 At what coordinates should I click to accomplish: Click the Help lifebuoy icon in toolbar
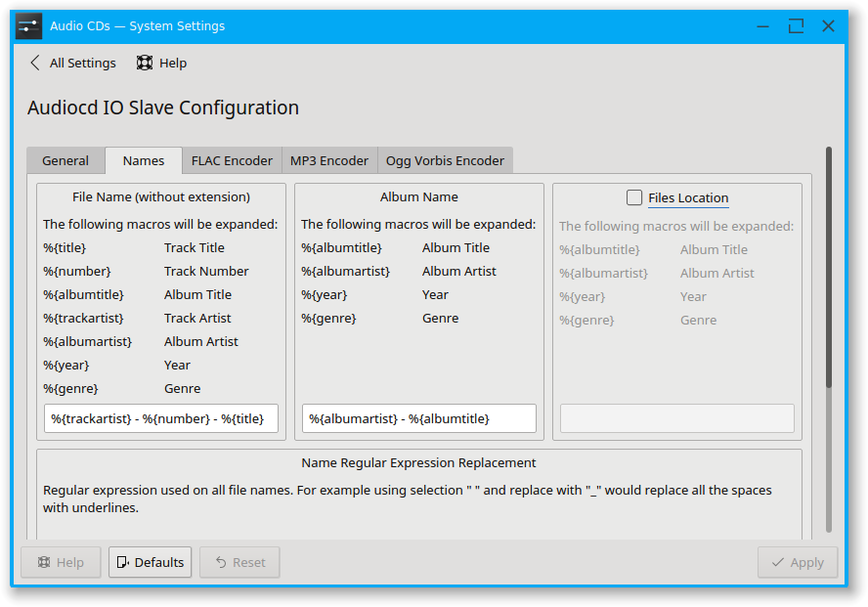(x=145, y=63)
